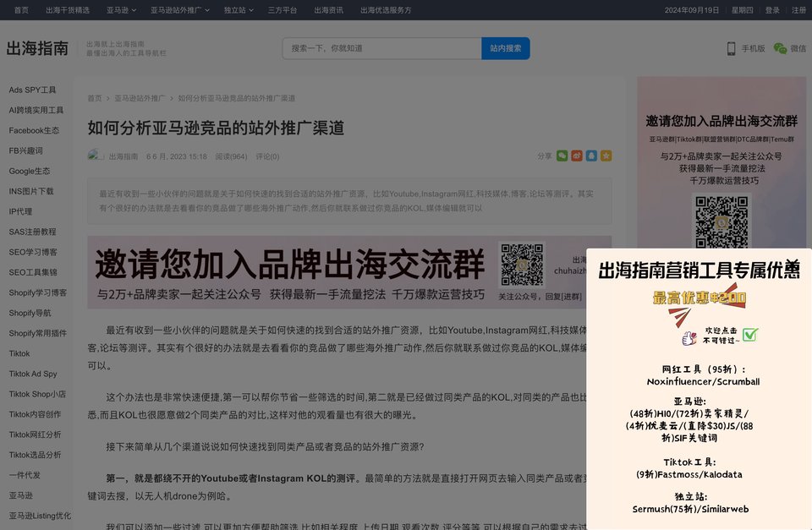The width and height of the screenshot is (812, 530).
Task: Open 一件代发 in sidebar
Action: pos(25,474)
